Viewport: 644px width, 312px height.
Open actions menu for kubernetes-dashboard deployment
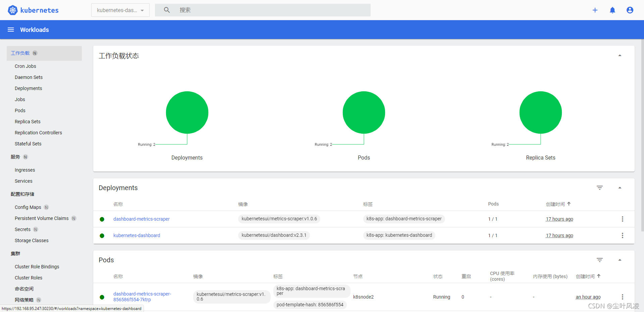(623, 235)
